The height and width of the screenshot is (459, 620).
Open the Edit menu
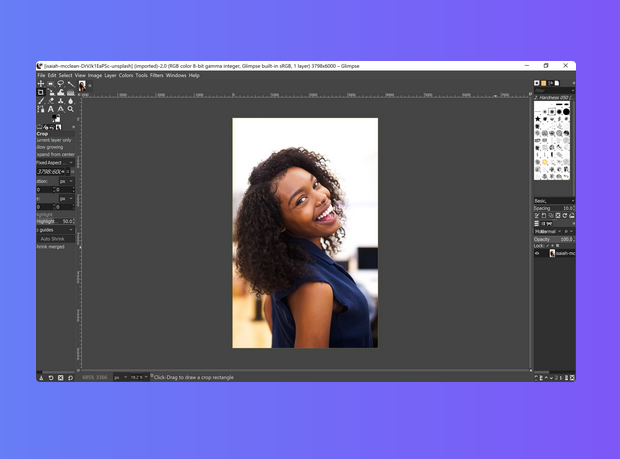(52, 75)
